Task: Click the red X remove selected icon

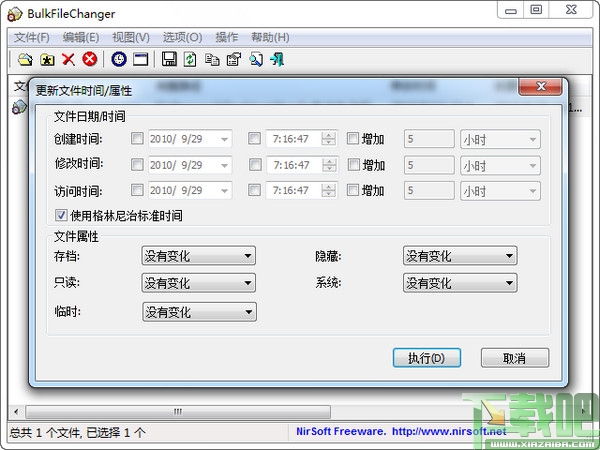Action: pyautogui.click(x=68, y=60)
